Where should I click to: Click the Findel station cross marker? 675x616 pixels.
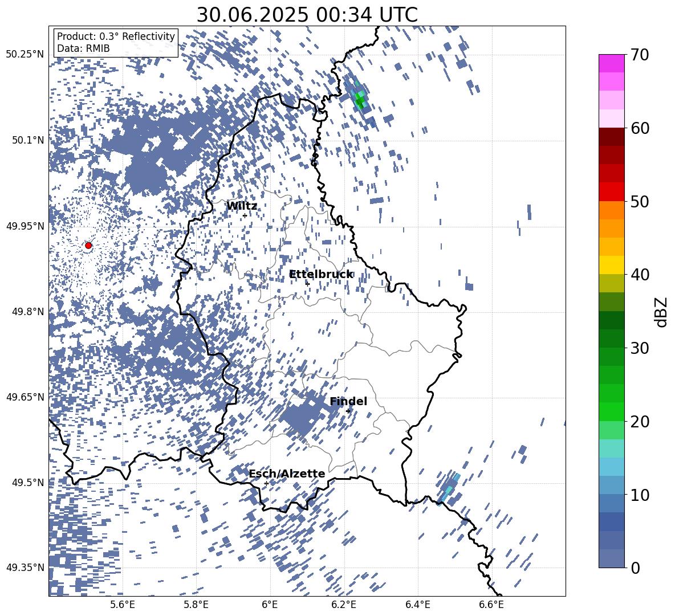(x=348, y=411)
